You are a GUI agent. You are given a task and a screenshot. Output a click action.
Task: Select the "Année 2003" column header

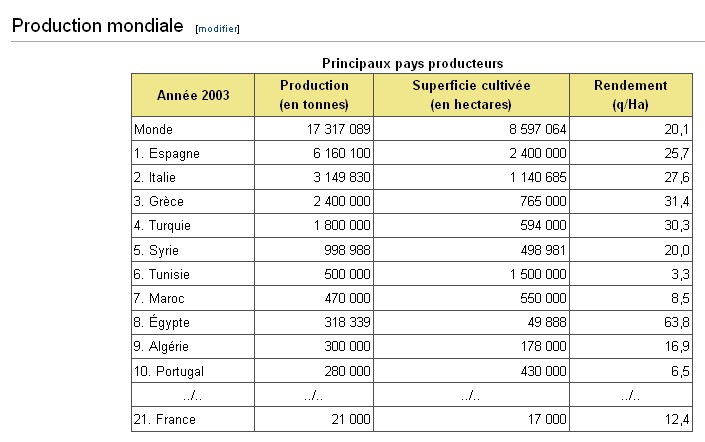(x=193, y=95)
